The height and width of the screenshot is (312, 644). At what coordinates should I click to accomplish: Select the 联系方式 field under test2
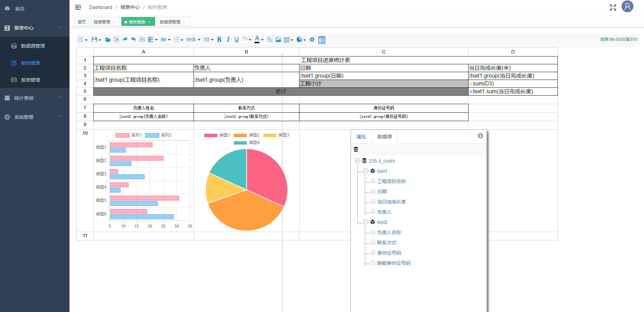[387, 243]
